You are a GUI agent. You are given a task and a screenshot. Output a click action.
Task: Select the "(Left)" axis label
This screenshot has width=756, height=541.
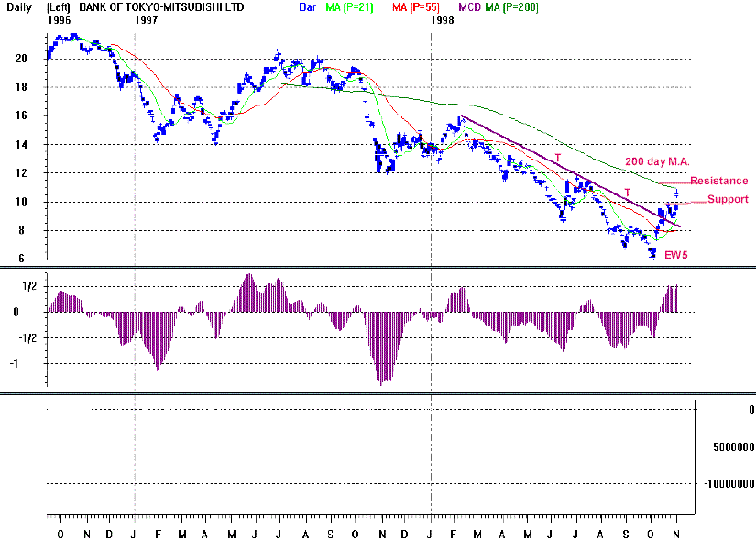coord(59,7)
